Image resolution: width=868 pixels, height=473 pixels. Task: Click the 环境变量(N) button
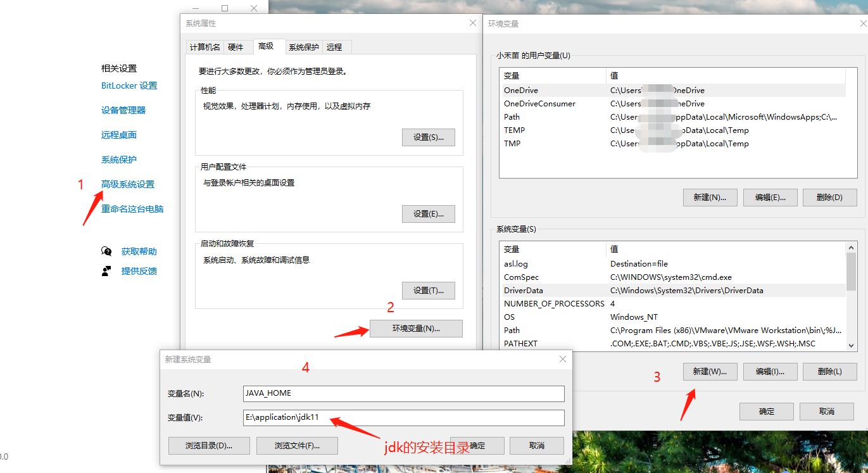(416, 329)
